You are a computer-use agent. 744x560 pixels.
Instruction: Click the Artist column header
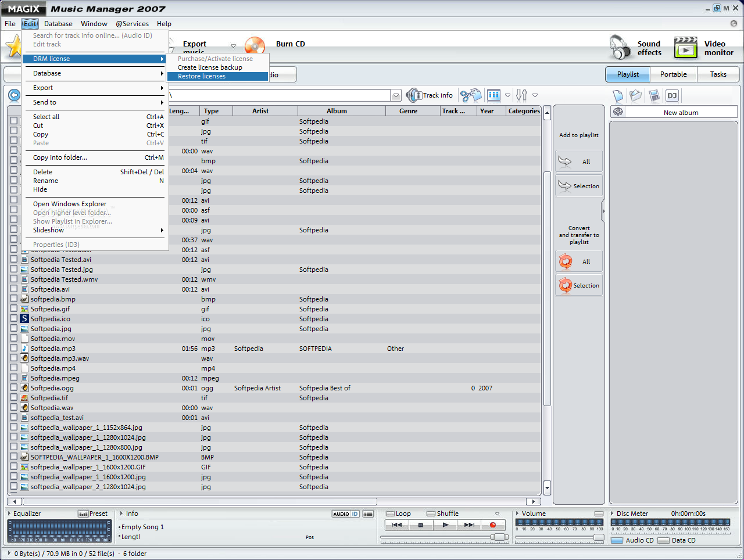click(265, 111)
